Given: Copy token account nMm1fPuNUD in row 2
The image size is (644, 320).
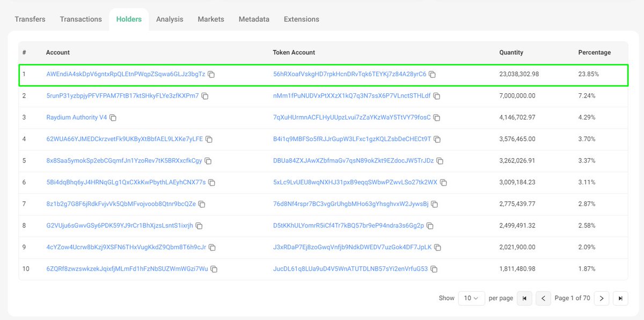Looking at the screenshot, I should (437, 96).
